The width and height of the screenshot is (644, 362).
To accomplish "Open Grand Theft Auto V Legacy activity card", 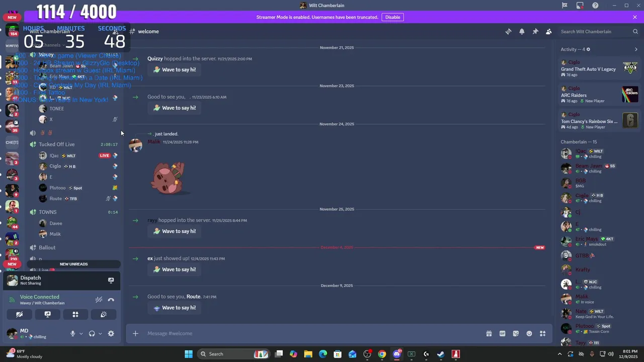I will pos(599,67).
